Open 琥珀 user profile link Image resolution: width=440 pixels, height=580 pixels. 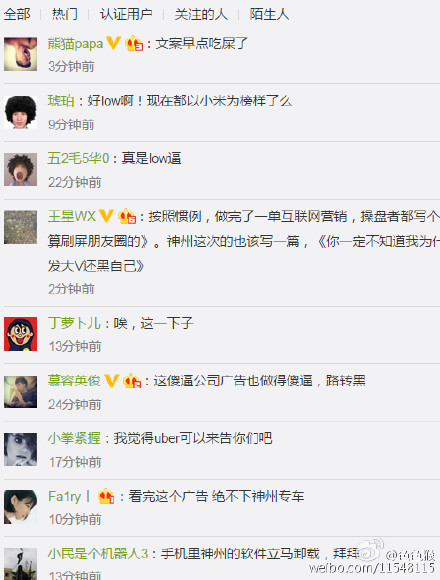pos(61,101)
